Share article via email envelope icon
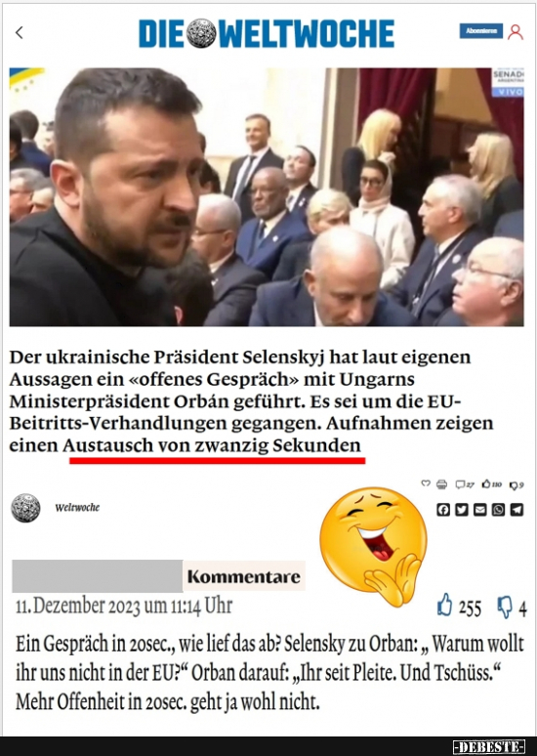This screenshot has width=537, height=756. [x=479, y=510]
